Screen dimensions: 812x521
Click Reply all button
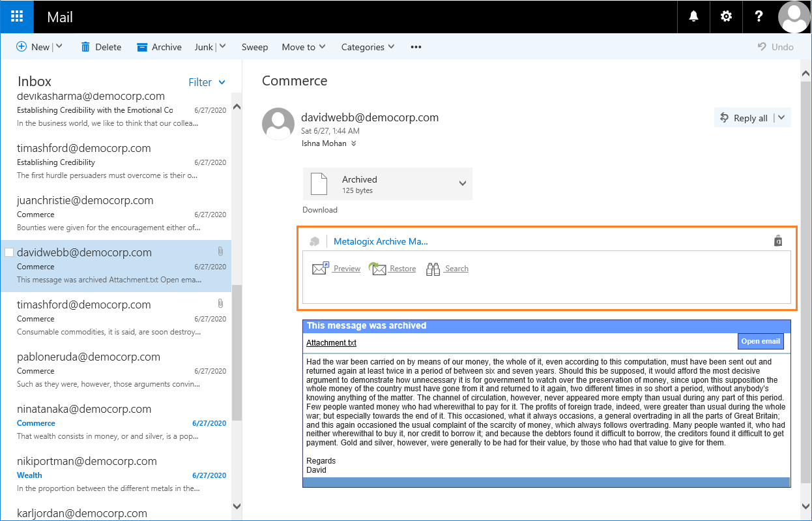(744, 118)
